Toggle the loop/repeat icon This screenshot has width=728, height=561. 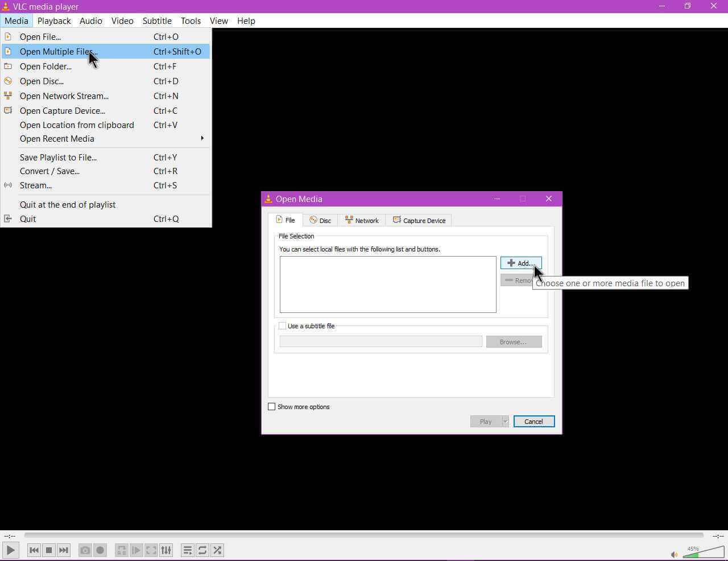pyautogui.click(x=202, y=550)
